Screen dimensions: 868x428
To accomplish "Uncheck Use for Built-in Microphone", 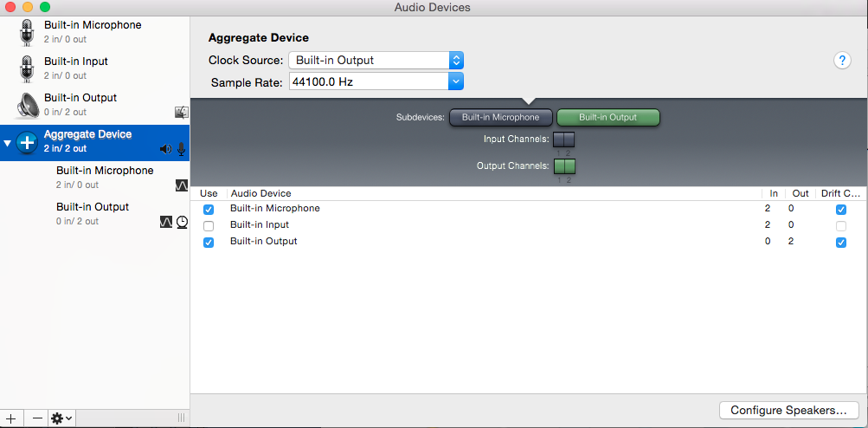I will pyautogui.click(x=209, y=210).
